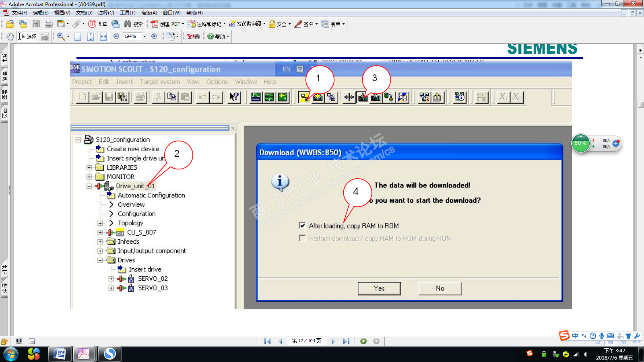Open the 文件(F) menu

tap(20, 13)
